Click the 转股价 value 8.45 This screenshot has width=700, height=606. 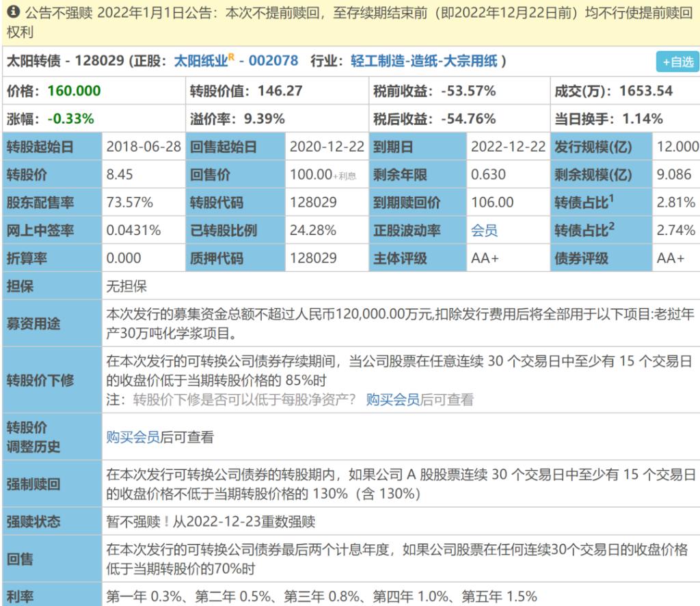[x=120, y=174]
